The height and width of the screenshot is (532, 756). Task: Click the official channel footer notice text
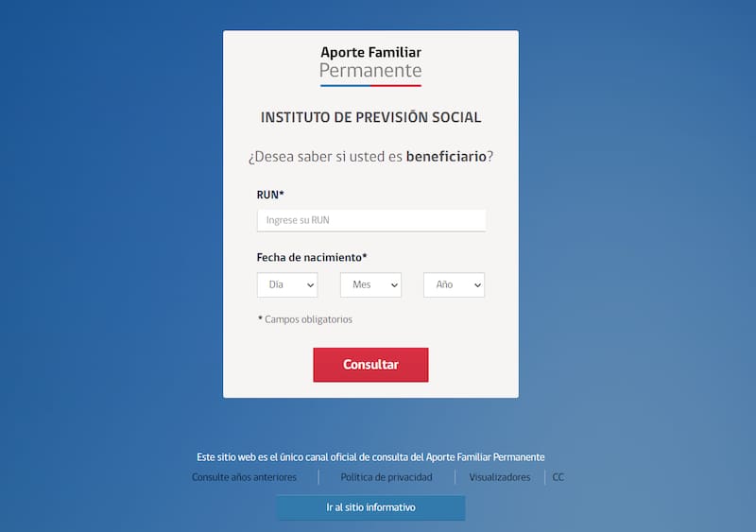[370, 456]
